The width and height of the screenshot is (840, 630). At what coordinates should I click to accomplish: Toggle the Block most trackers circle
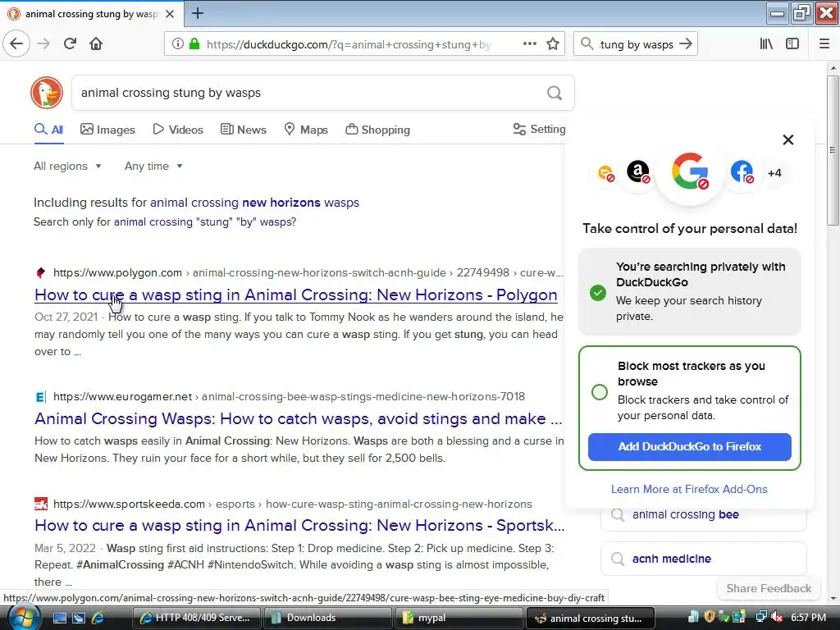click(x=600, y=391)
